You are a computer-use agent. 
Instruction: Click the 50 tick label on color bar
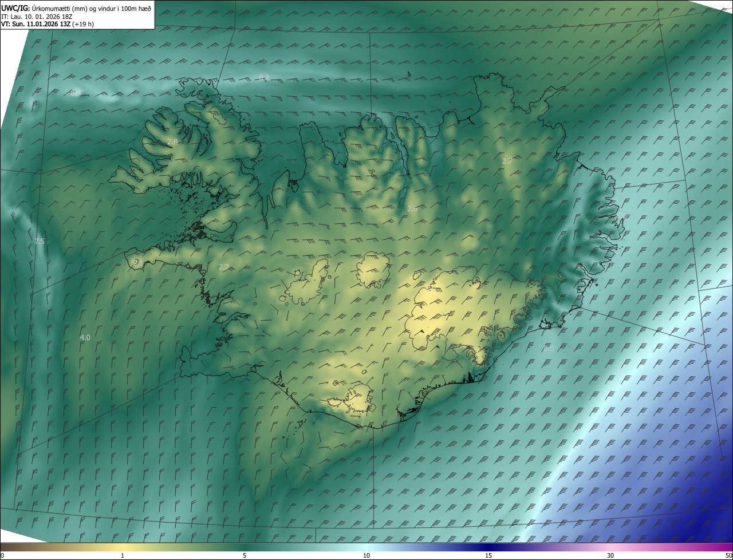pyautogui.click(x=728, y=556)
